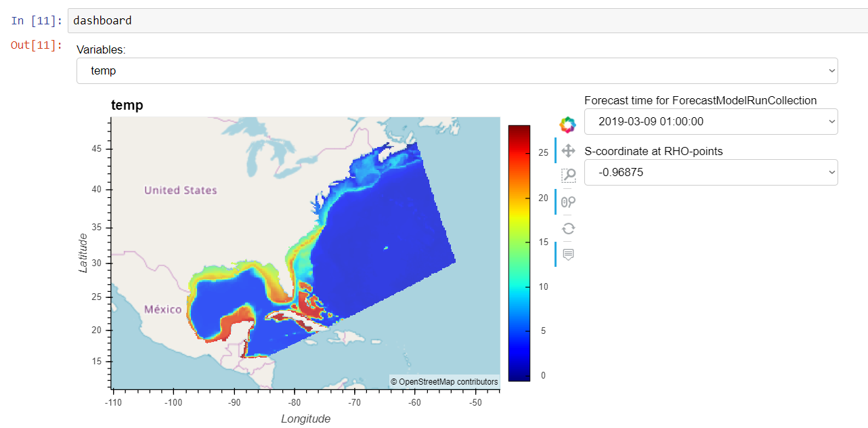Viewport: 868px width, 428px height.
Task: Click the Latitude axis label
Action: click(x=83, y=253)
